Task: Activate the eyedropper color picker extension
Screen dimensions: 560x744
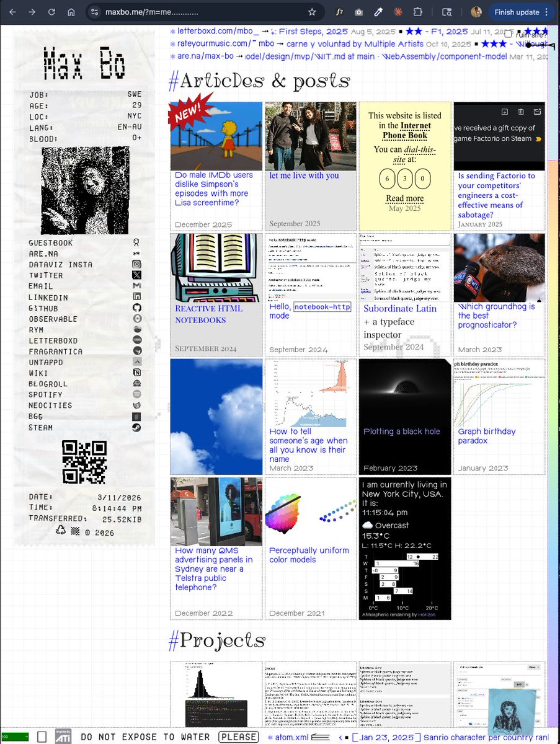Action: [x=378, y=12]
